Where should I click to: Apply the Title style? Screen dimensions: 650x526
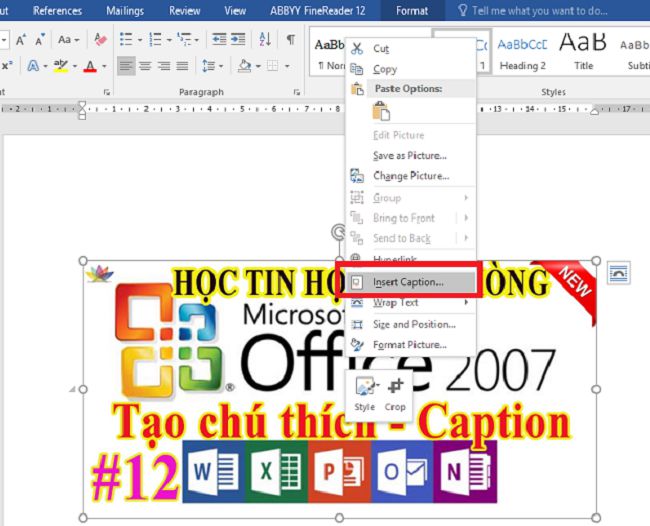pyautogui.click(x=583, y=52)
